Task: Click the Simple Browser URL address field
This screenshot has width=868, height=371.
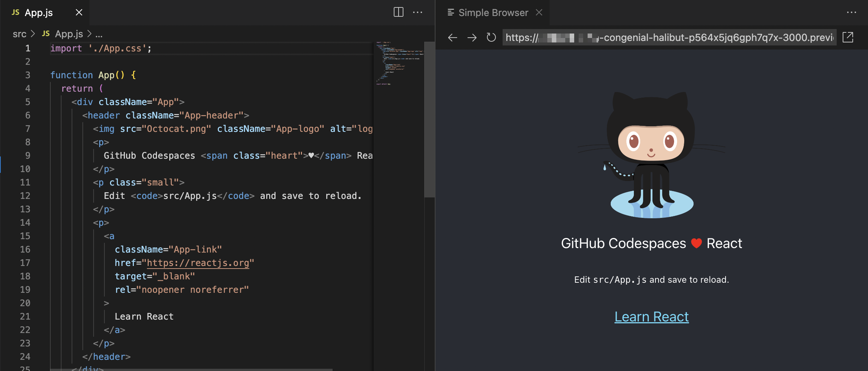Action: pyautogui.click(x=669, y=38)
